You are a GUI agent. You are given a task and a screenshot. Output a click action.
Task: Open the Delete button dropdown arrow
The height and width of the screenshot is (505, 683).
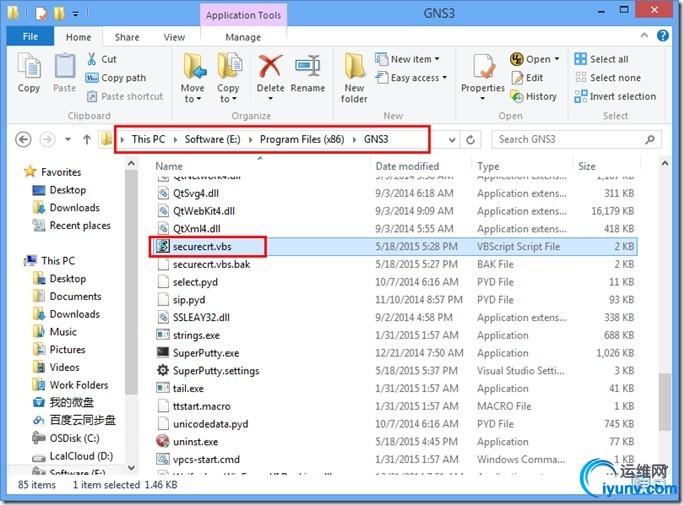[x=270, y=98]
